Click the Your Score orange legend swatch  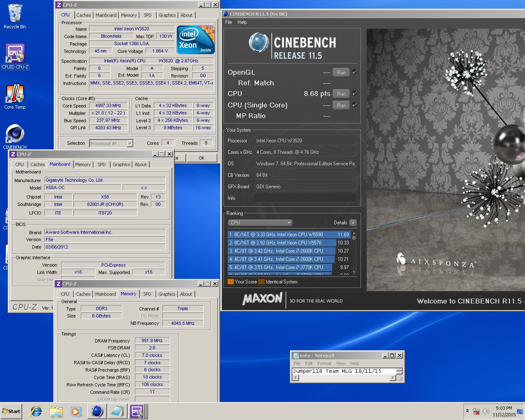231,281
